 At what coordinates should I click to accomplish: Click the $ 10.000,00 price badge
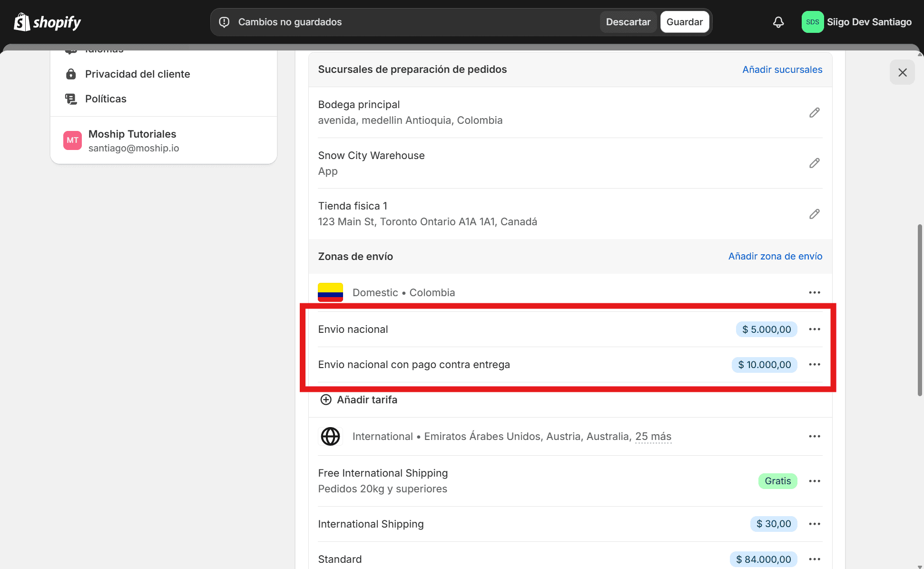(765, 364)
